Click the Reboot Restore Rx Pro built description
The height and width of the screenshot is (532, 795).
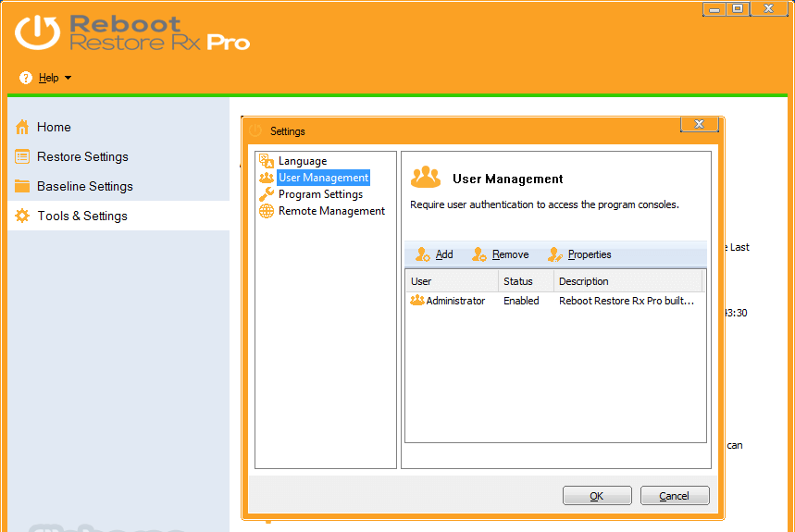627,301
